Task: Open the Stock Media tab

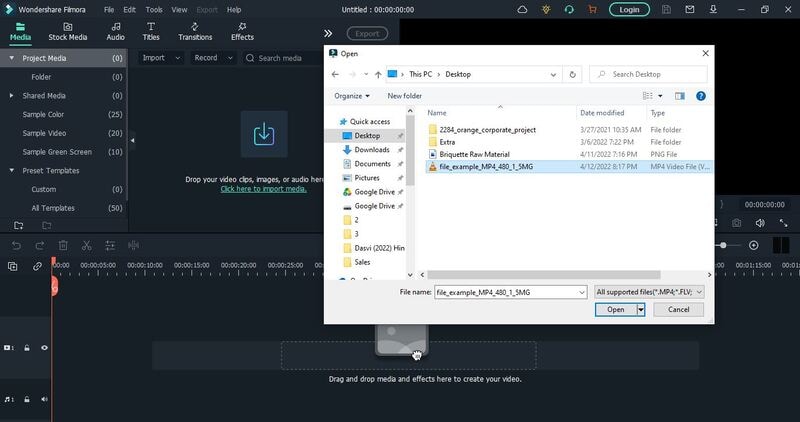Action: [x=68, y=32]
